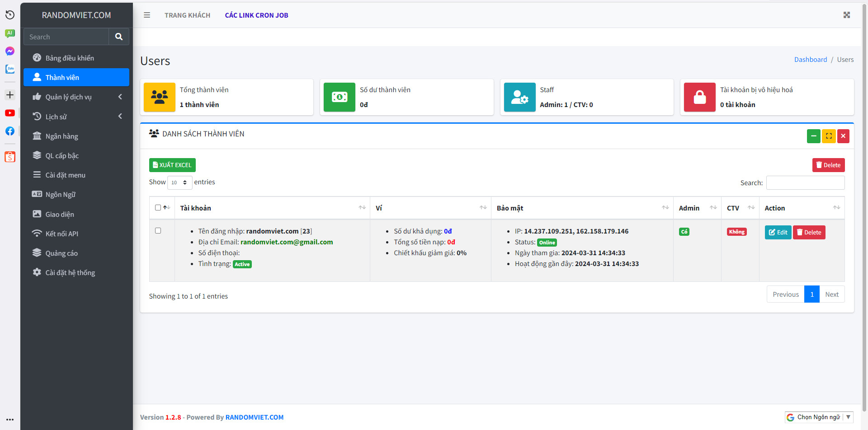Screen dimensions: 868x430
Task: Click the green Active status badge
Action: [x=242, y=264]
